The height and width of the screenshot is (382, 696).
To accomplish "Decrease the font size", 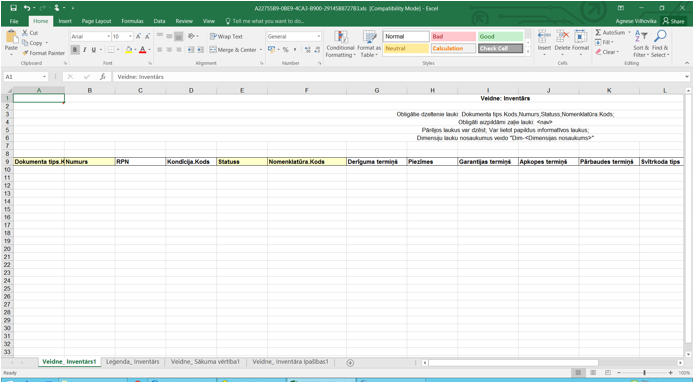I will (147, 36).
